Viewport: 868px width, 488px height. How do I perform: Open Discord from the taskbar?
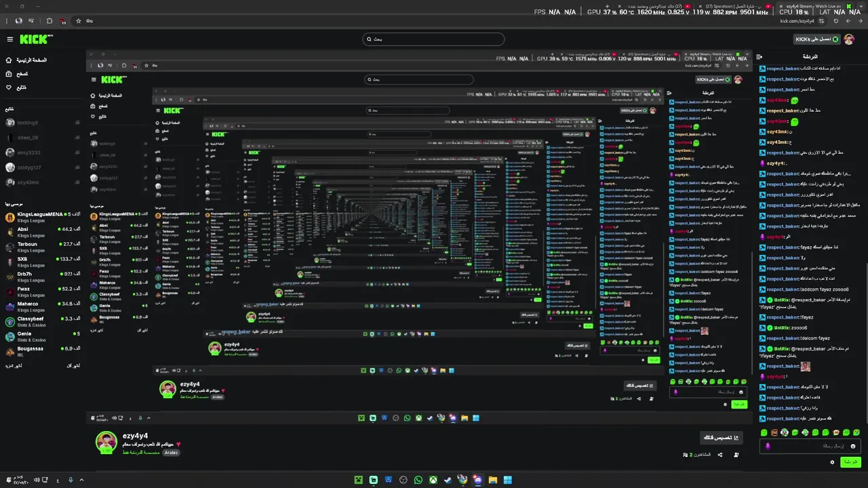tap(477, 480)
